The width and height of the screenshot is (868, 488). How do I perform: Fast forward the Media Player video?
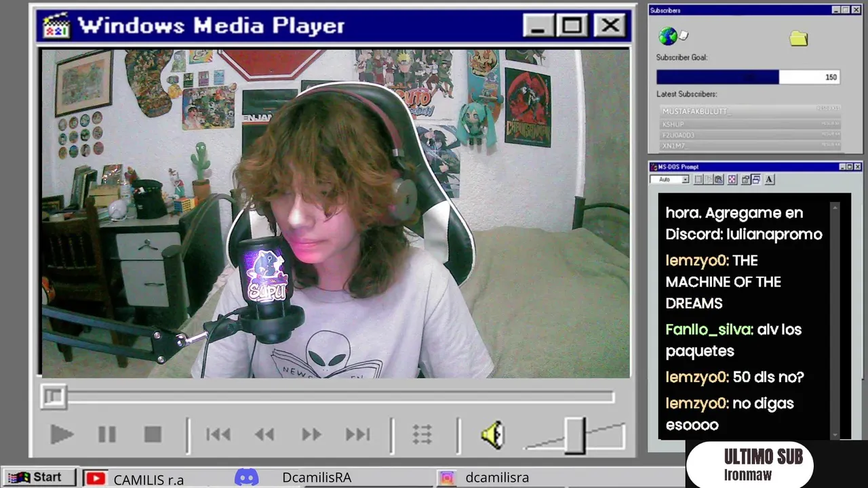point(311,434)
